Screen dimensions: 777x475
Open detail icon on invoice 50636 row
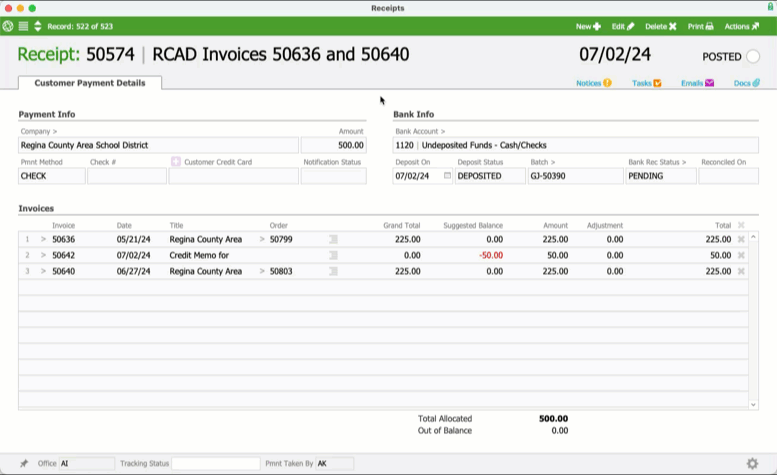pos(333,239)
